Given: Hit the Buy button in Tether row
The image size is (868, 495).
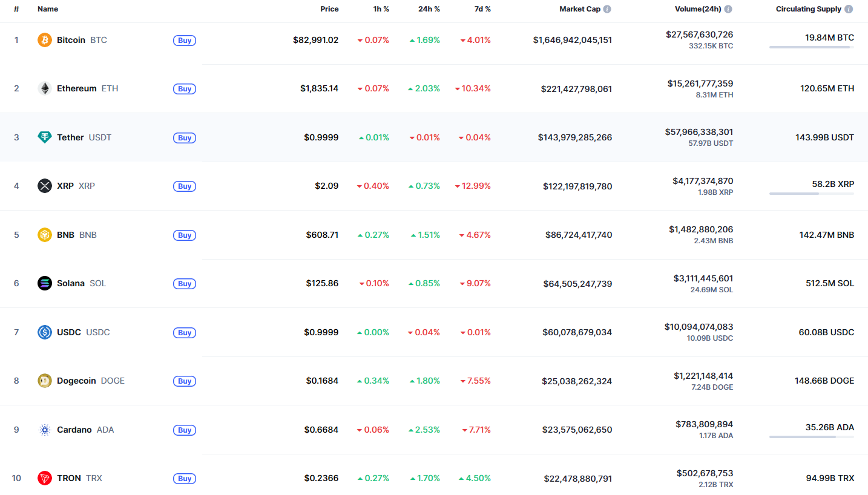Looking at the screenshot, I should tap(185, 138).
